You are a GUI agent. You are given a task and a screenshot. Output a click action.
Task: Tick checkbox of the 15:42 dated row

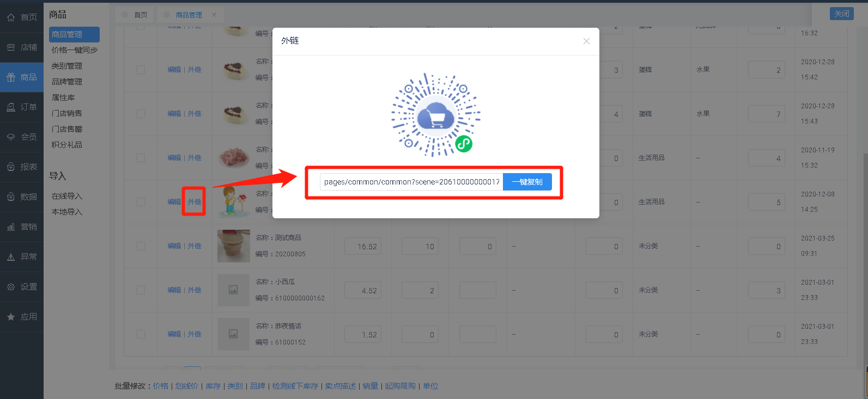click(x=141, y=70)
